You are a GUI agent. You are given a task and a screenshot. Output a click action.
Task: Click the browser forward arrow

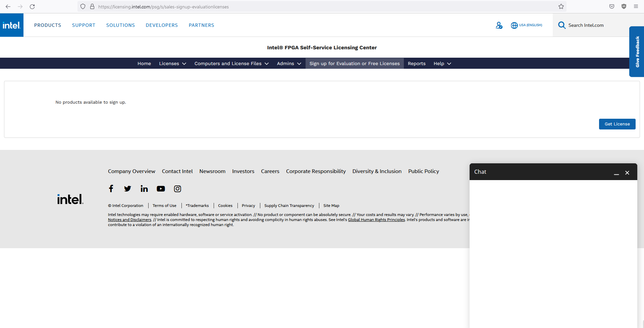pos(20,7)
